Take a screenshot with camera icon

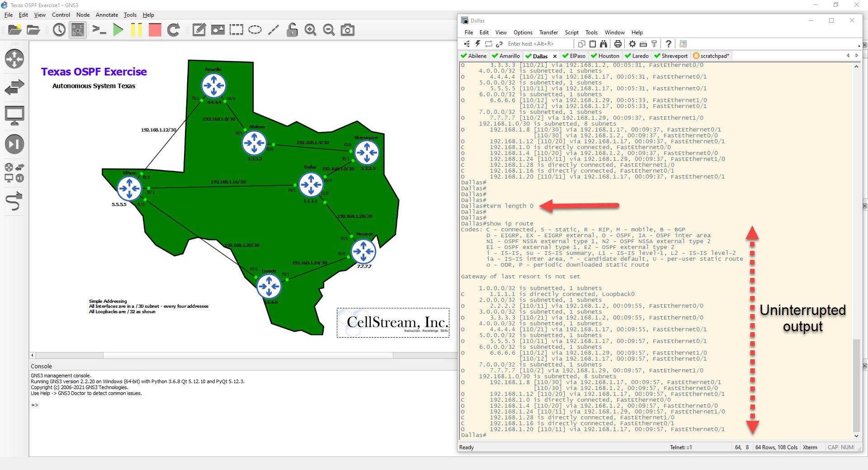[347, 30]
